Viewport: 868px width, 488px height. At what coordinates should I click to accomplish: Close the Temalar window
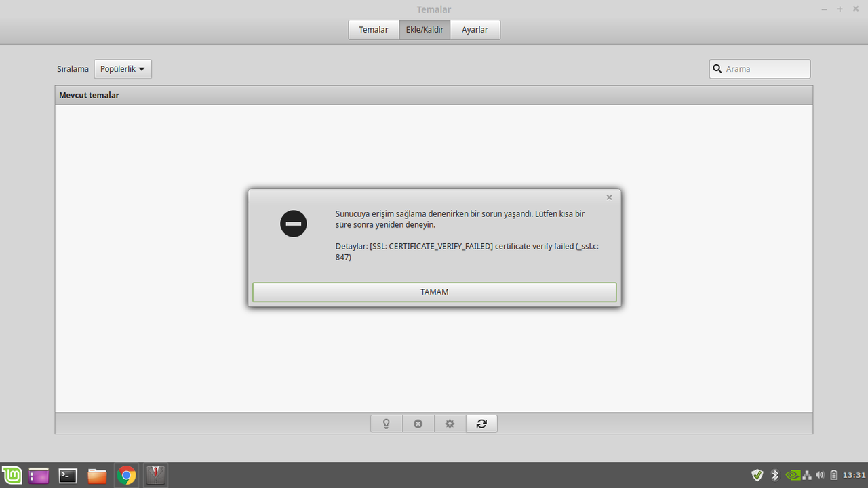(x=856, y=9)
